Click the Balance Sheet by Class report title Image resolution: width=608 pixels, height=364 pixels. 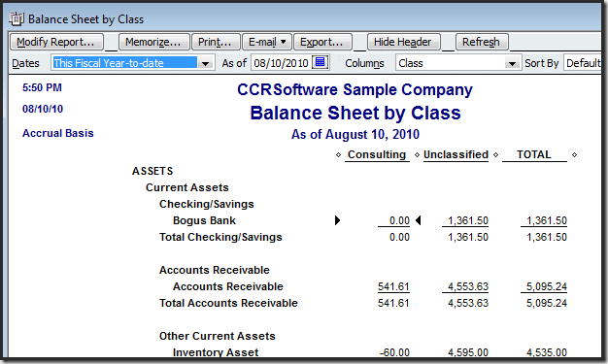355,113
